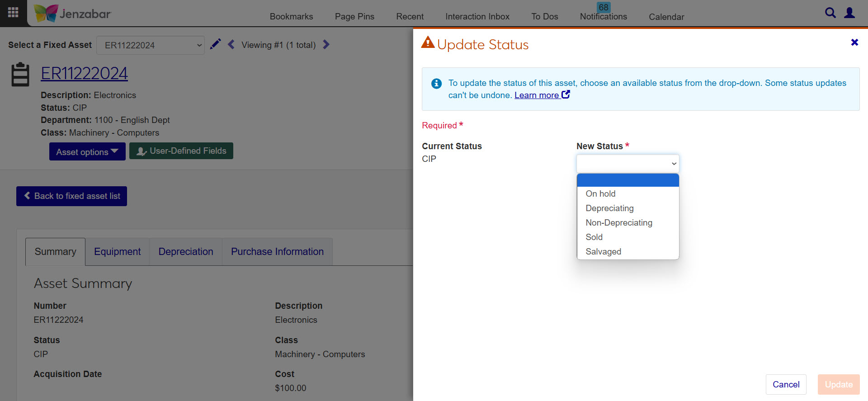The height and width of the screenshot is (401, 868).
Task: Click the Cancel button
Action: point(786,384)
